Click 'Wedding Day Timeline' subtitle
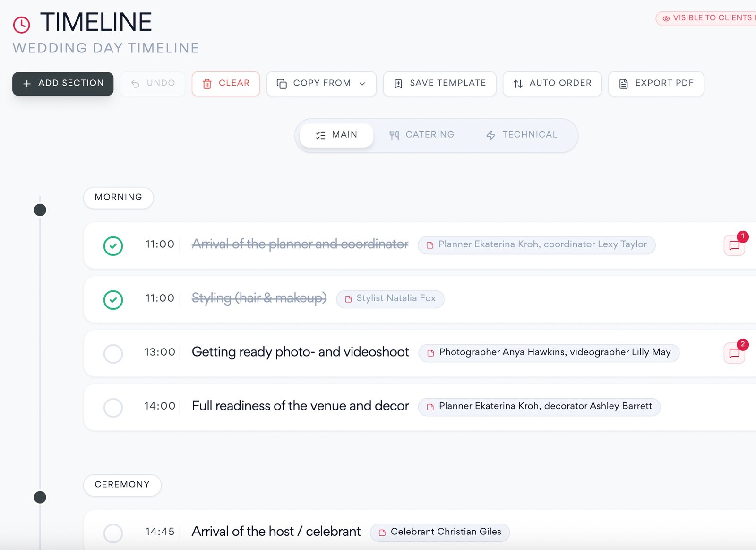 point(106,48)
